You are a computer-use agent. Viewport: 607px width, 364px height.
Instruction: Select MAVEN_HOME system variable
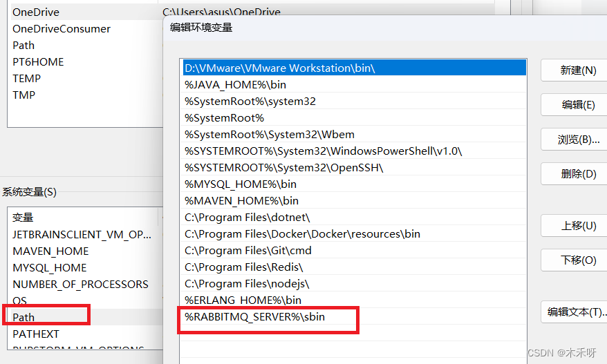50,251
